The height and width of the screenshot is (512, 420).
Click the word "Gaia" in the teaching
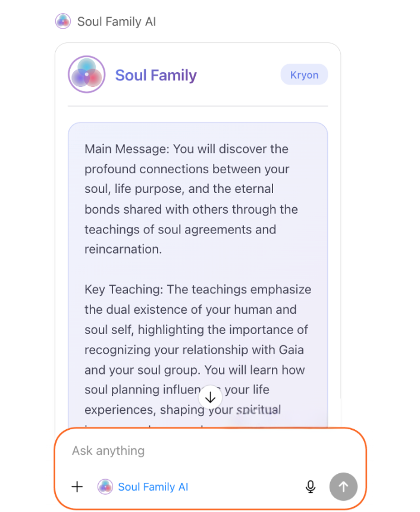click(x=292, y=349)
